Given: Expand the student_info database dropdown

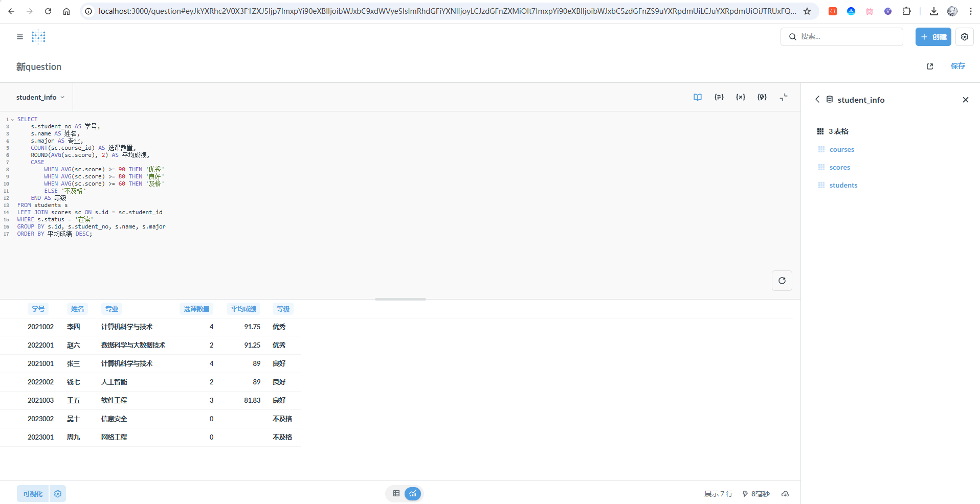Looking at the screenshot, I should (40, 97).
